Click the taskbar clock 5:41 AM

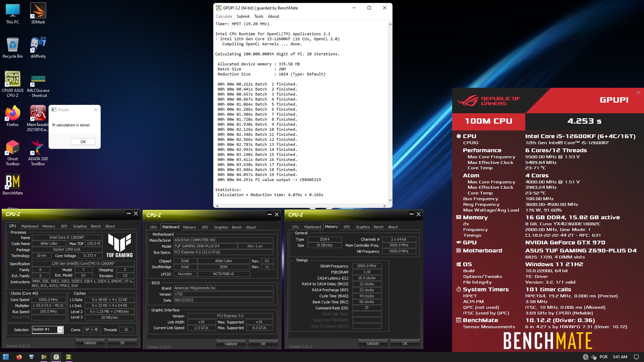click(620, 357)
